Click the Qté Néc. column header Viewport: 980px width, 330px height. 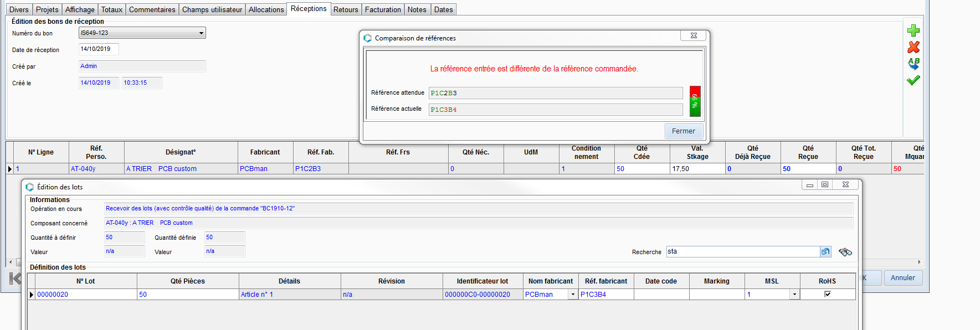point(476,152)
